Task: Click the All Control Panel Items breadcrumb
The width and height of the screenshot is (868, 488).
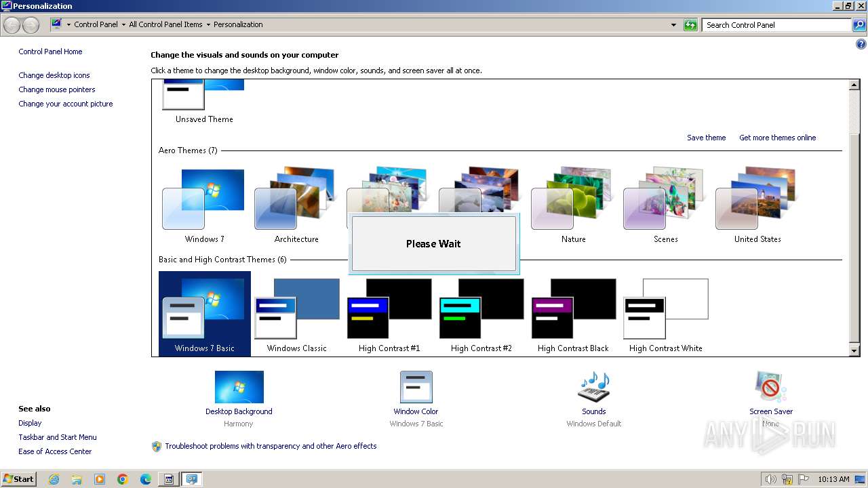Action: [165, 24]
